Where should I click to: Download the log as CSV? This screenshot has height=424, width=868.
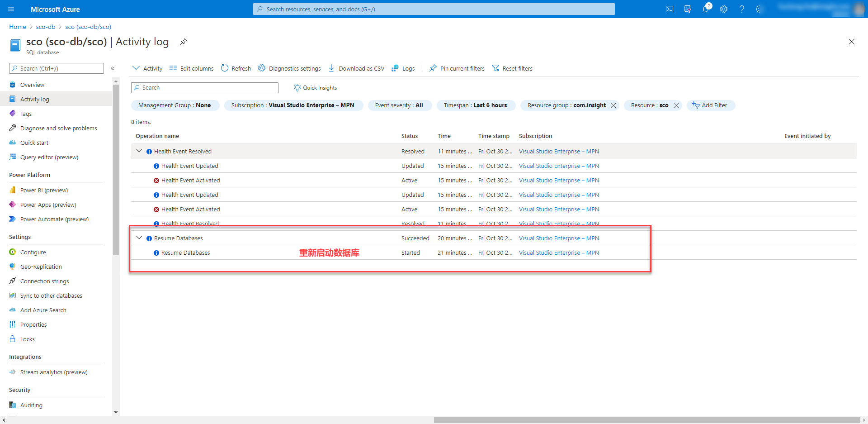356,68
